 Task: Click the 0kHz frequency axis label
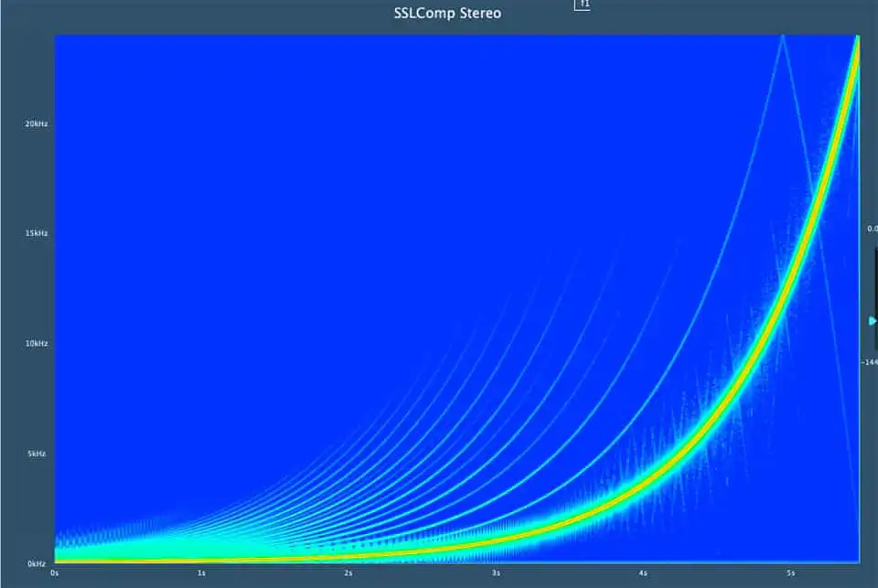coord(37,563)
